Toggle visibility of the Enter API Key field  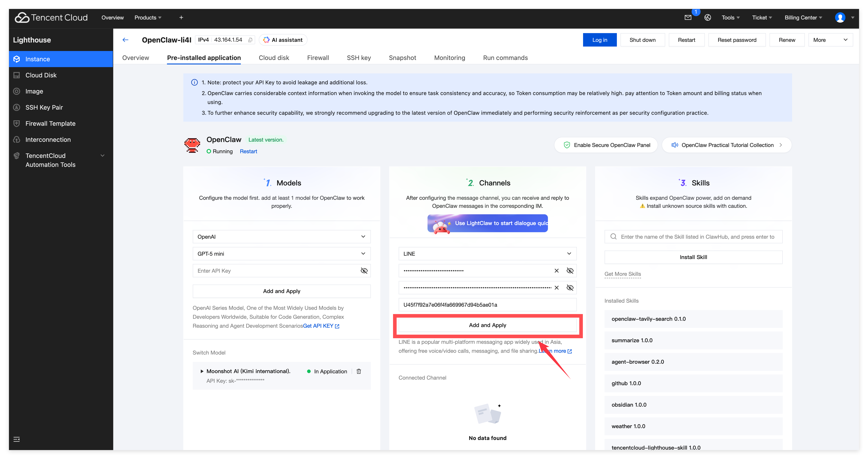coord(364,271)
